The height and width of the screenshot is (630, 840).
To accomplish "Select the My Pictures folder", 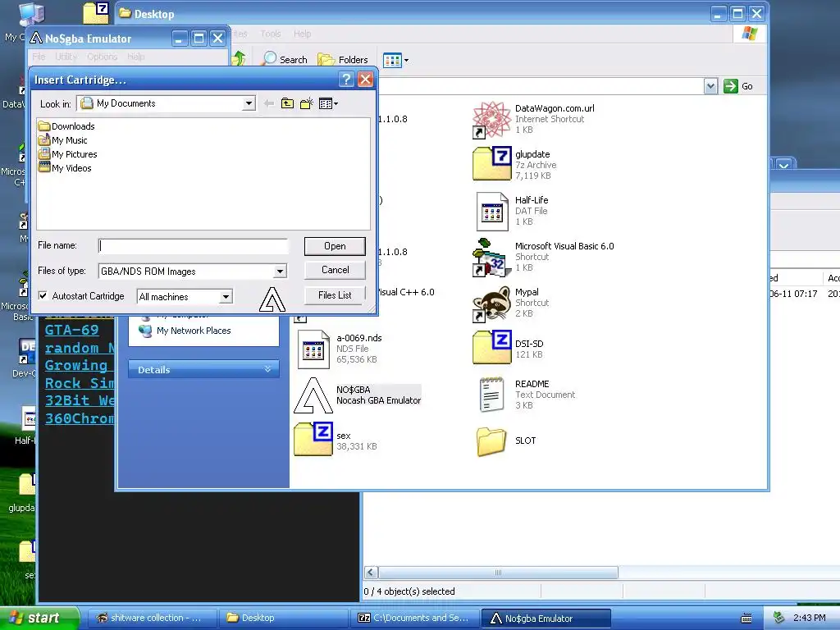I will [67, 154].
